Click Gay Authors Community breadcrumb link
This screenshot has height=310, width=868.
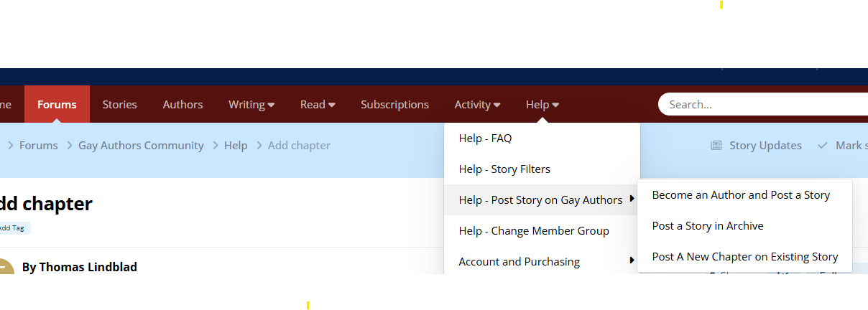(141, 146)
